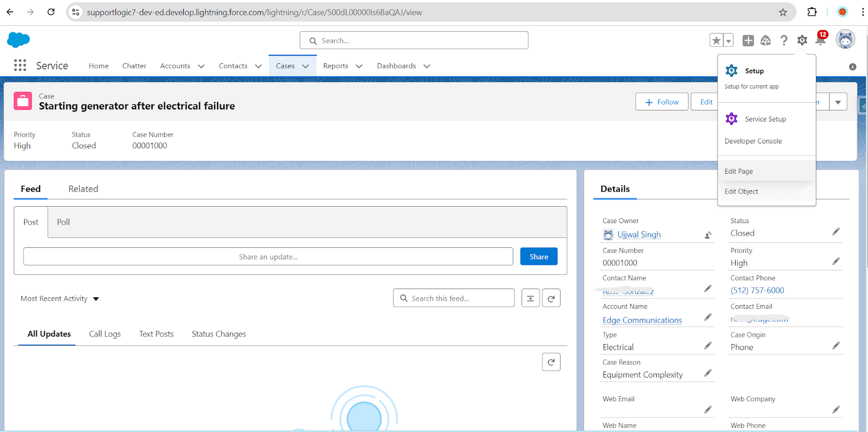Edit the Case Reason pencil icon
The height and width of the screenshot is (432, 868).
coord(708,373)
